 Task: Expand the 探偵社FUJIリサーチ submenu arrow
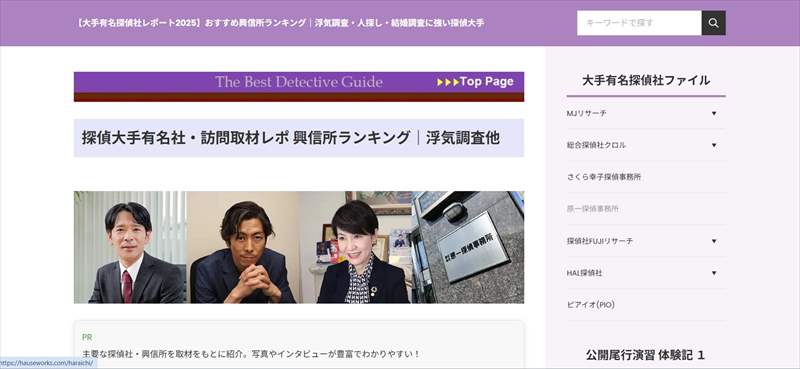coord(714,241)
